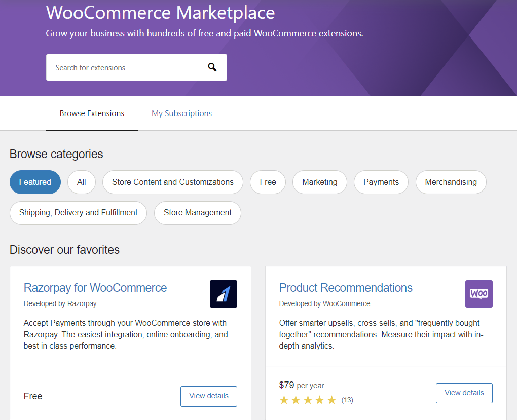
Task: Choose the Store Management category
Action: pos(198,213)
